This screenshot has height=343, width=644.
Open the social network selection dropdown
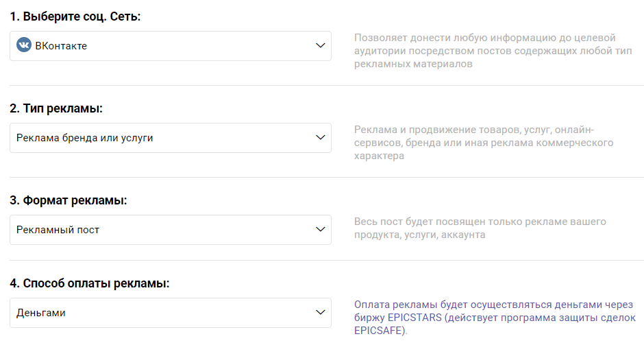pyautogui.click(x=171, y=45)
